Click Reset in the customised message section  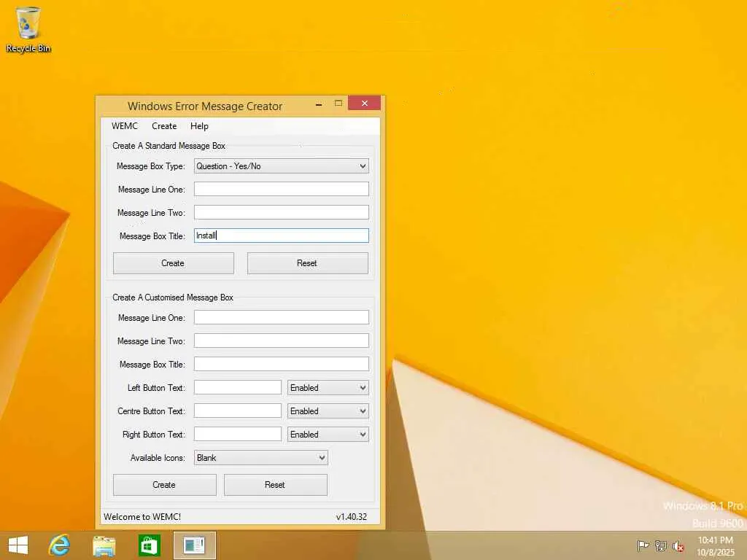pyautogui.click(x=276, y=485)
